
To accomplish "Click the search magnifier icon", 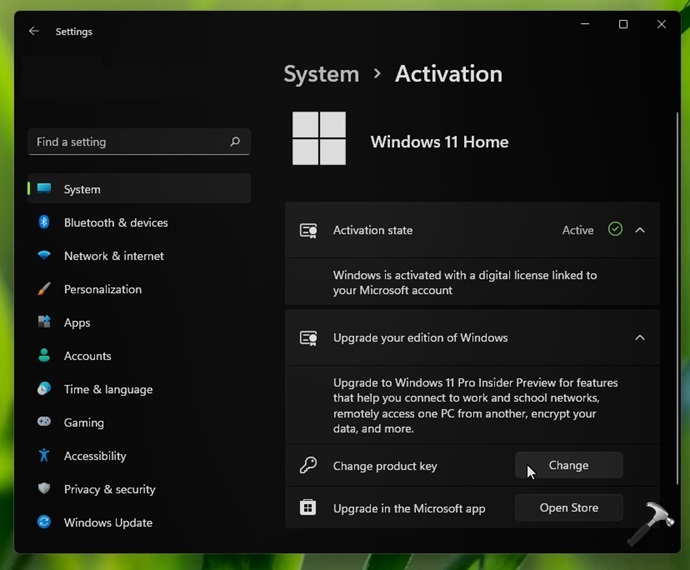I will 235,141.
